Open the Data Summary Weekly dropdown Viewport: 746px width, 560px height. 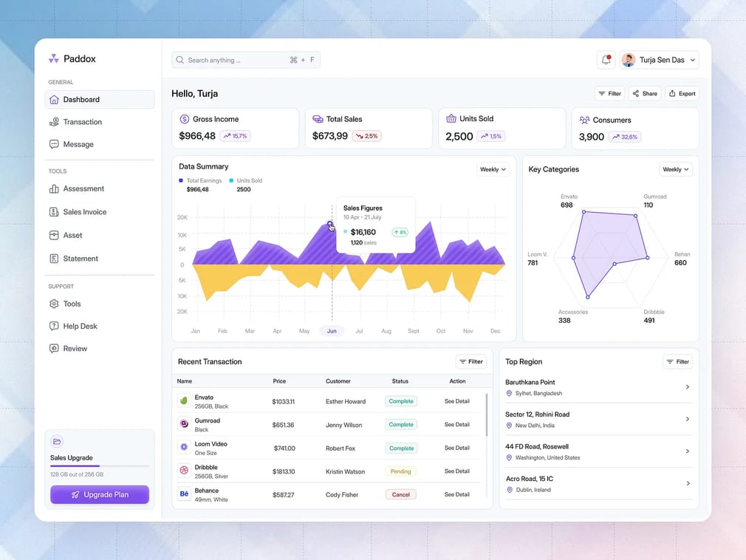(493, 169)
